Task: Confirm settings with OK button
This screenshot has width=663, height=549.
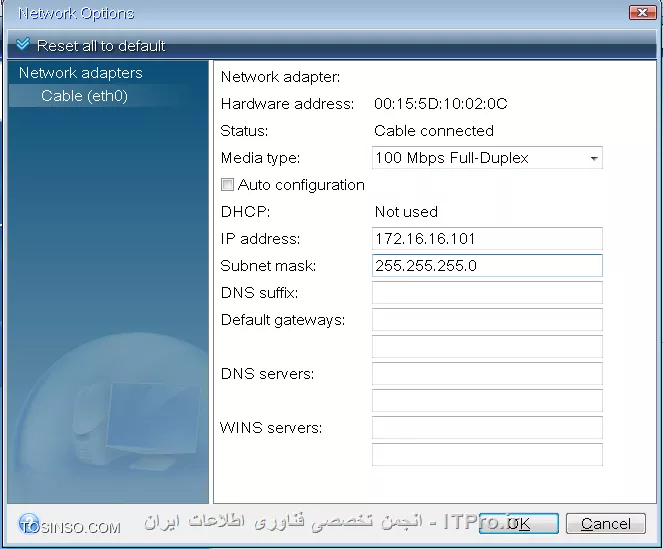Action: [x=518, y=524]
